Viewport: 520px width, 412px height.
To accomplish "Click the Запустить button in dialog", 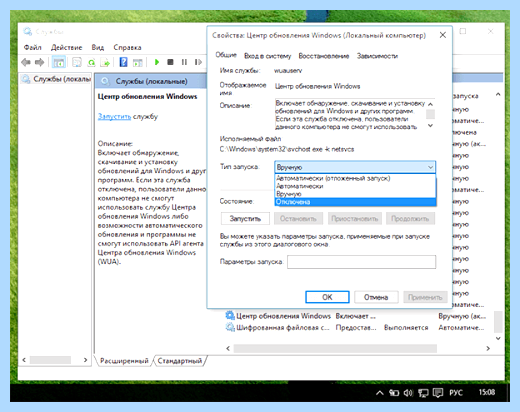I will click(x=245, y=219).
